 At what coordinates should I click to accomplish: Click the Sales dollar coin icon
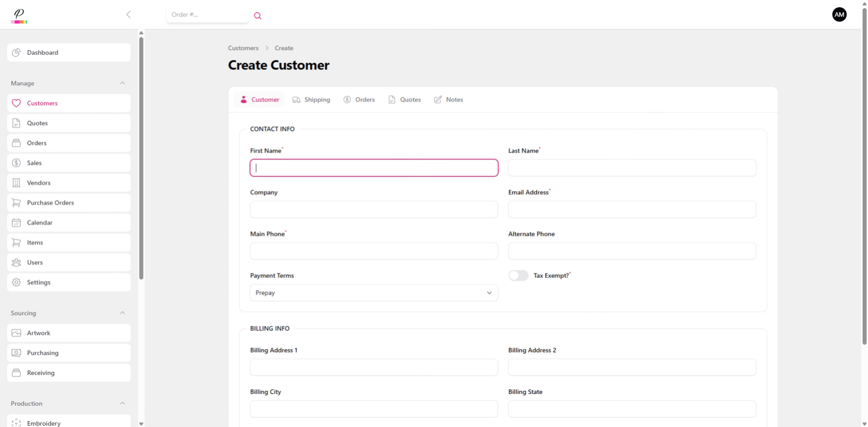pyautogui.click(x=16, y=163)
